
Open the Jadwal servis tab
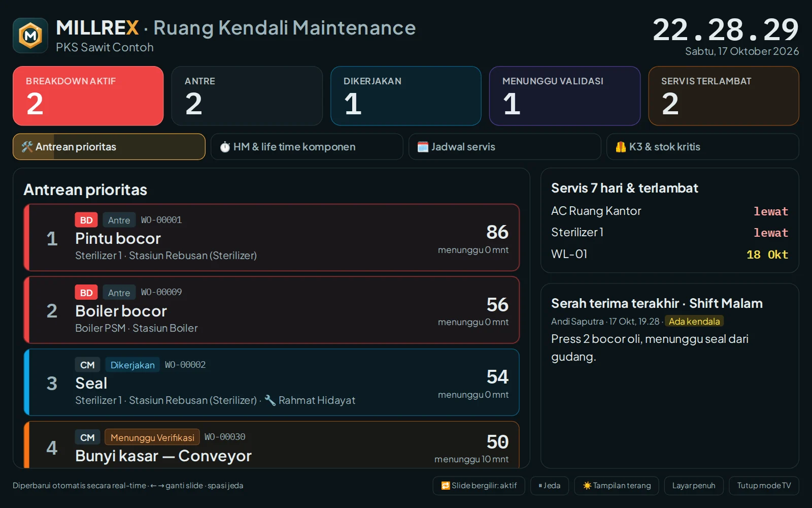(x=505, y=147)
